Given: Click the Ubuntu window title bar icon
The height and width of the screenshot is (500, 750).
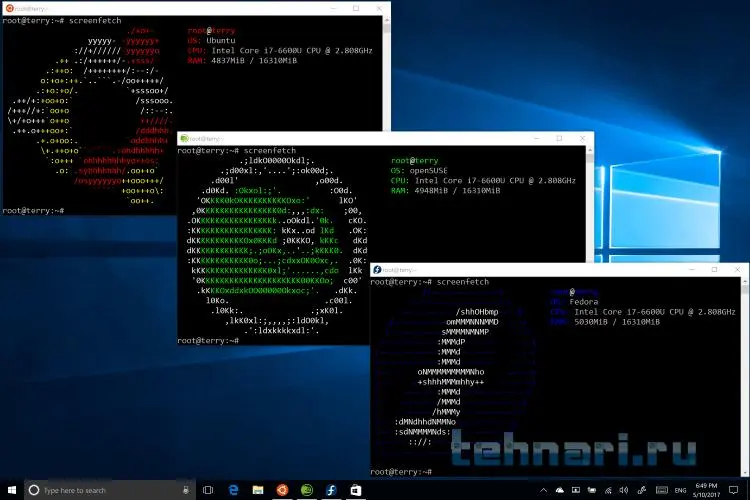Looking at the screenshot, I should click(x=9, y=8).
